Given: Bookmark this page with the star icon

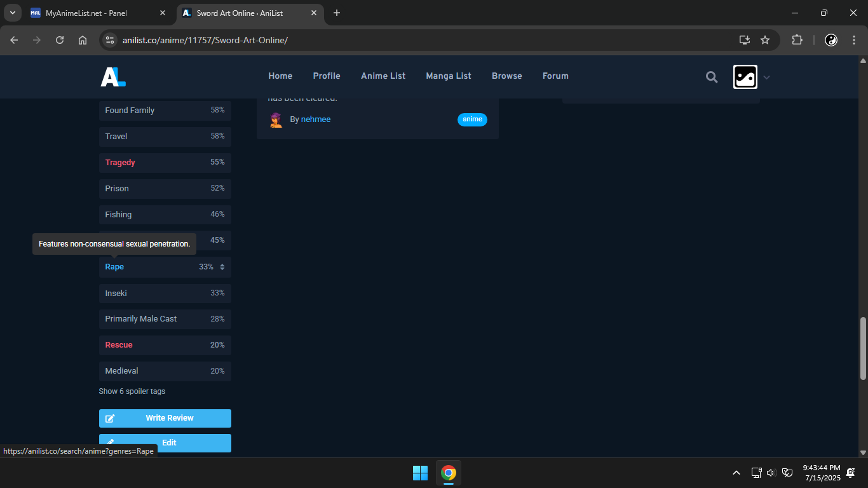Looking at the screenshot, I should coord(765,40).
